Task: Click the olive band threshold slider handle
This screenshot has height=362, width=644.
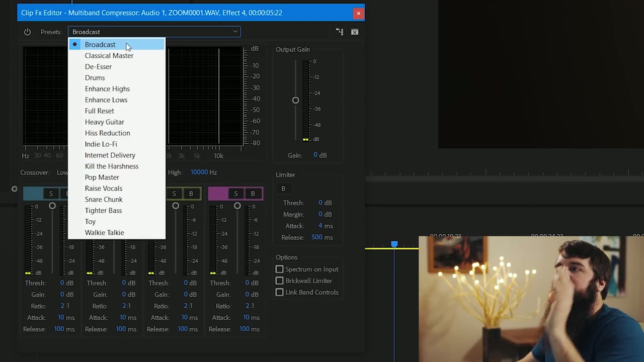Action: (176, 206)
